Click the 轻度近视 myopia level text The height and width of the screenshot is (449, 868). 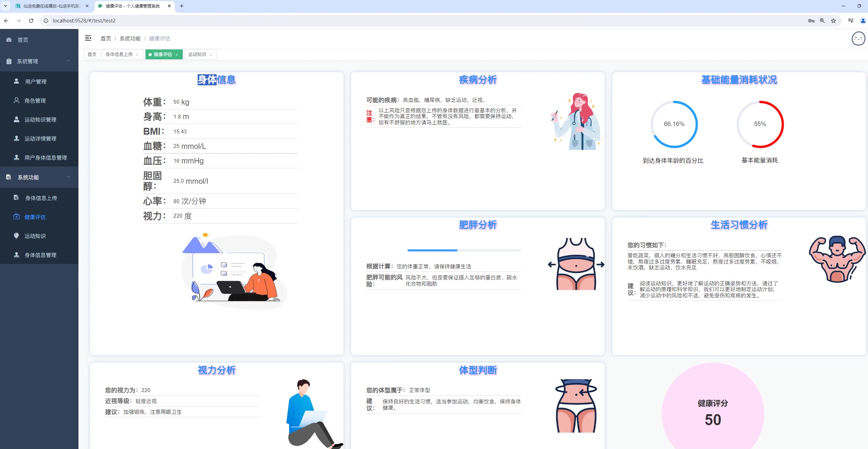click(x=146, y=401)
